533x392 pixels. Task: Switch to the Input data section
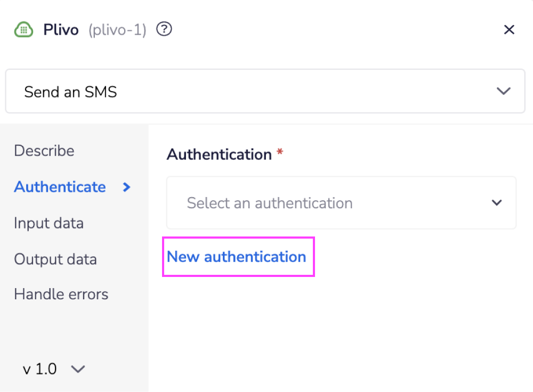coord(49,223)
